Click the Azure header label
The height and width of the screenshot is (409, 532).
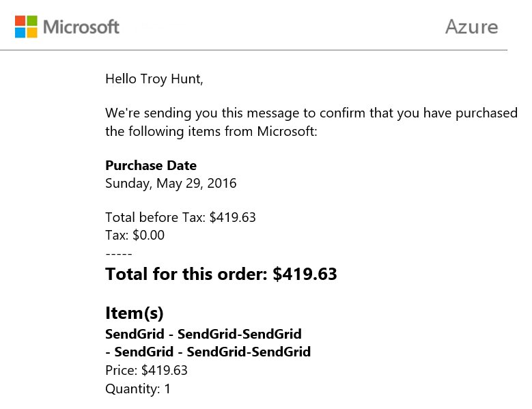472,27
